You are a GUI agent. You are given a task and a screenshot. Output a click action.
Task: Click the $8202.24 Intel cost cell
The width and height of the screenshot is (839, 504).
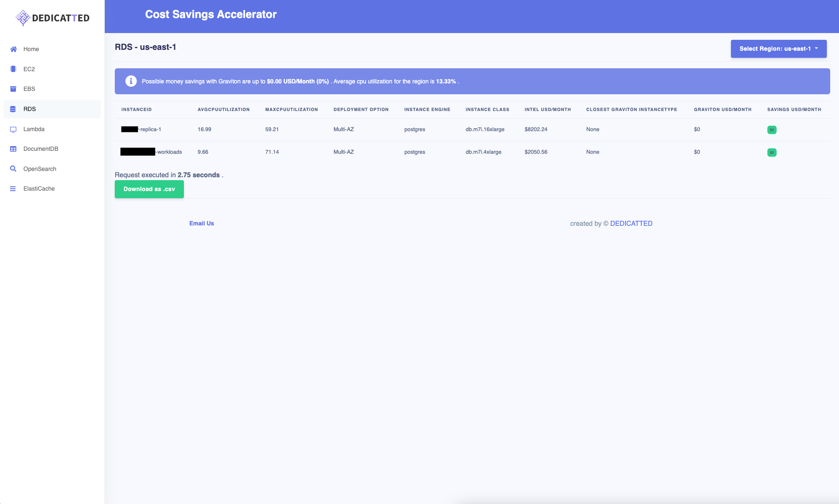[x=536, y=129]
